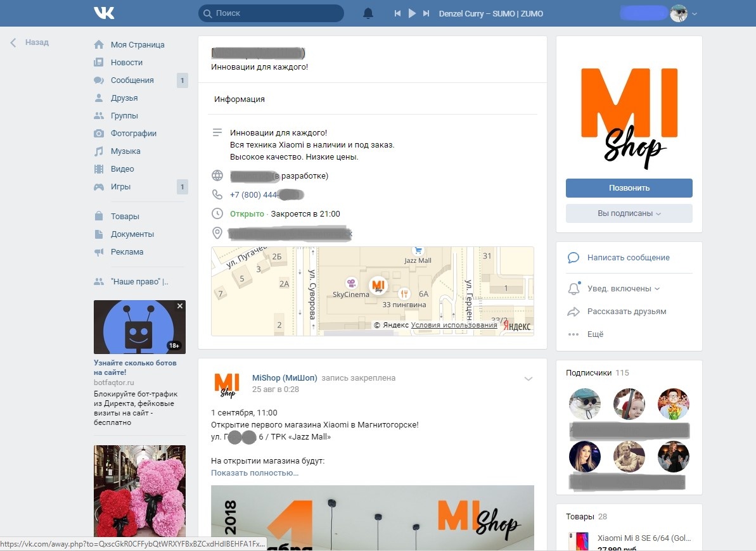Open post date 25 авг в 0:28
The width and height of the screenshot is (756, 551).
275,389
